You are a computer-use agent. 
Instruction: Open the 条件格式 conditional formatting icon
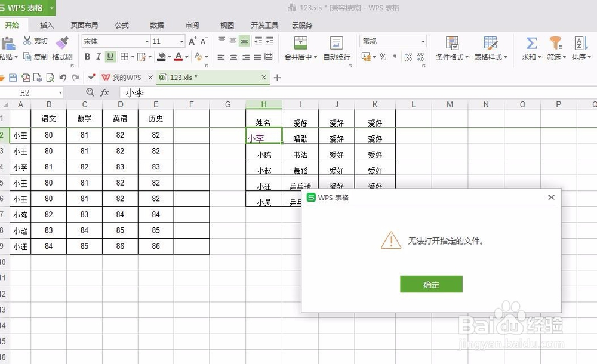click(x=453, y=48)
